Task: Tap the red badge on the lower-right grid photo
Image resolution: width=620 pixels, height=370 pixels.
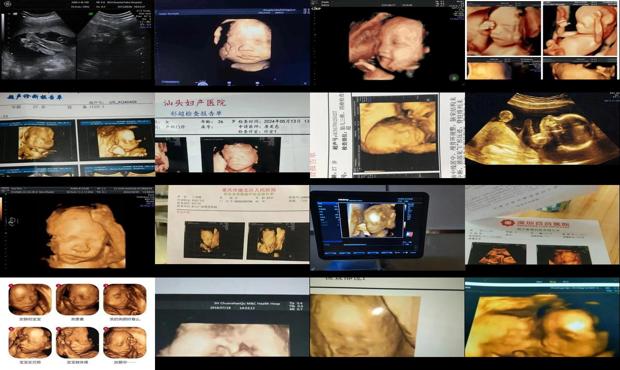Action: pyautogui.click(x=106, y=329)
